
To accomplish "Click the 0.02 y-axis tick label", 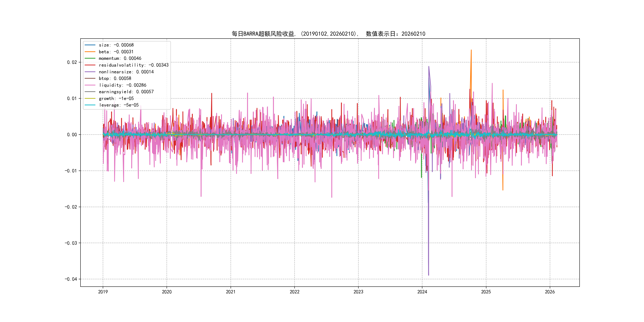I will click(72, 62).
